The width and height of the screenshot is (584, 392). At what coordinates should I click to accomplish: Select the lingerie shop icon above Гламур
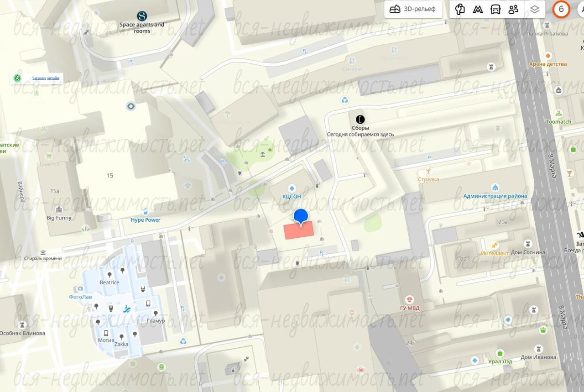pos(143,288)
